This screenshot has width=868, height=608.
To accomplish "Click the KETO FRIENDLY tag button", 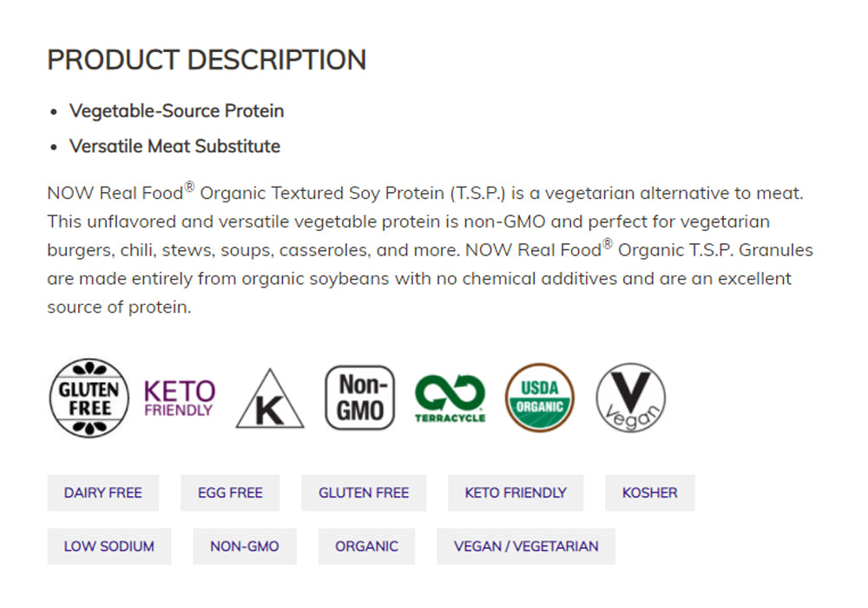I will (x=516, y=492).
